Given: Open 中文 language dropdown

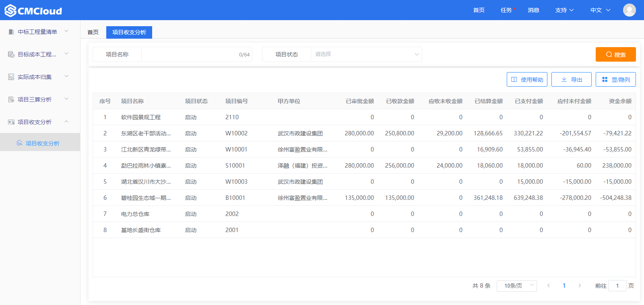Looking at the screenshot, I should click(x=600, y=10).
